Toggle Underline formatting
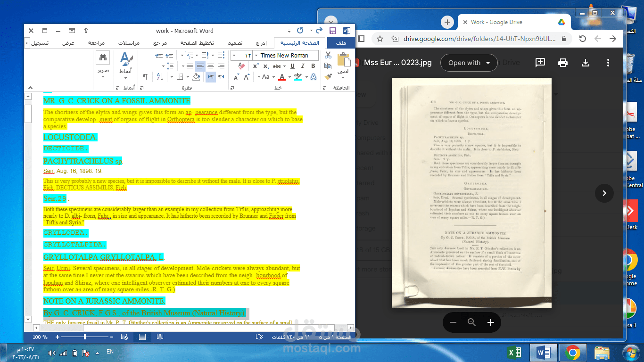644x362 pixels. [x=292, y=66]
